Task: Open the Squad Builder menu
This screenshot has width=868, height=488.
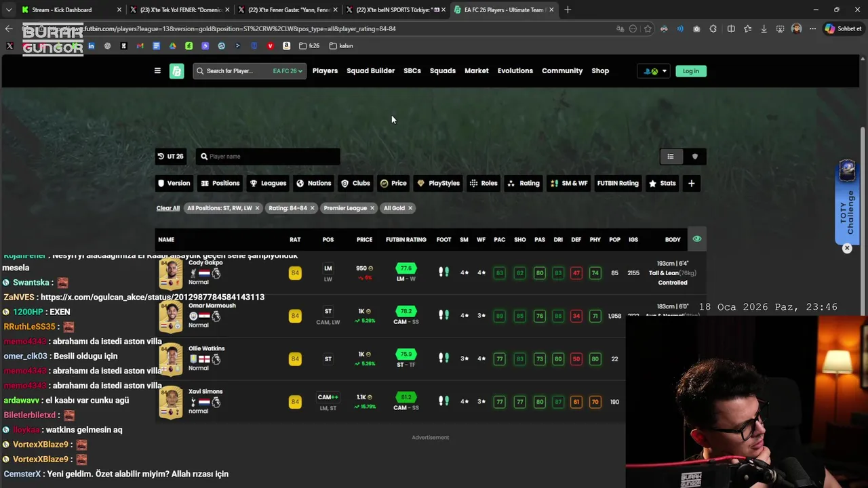Action: pos(370,70)
